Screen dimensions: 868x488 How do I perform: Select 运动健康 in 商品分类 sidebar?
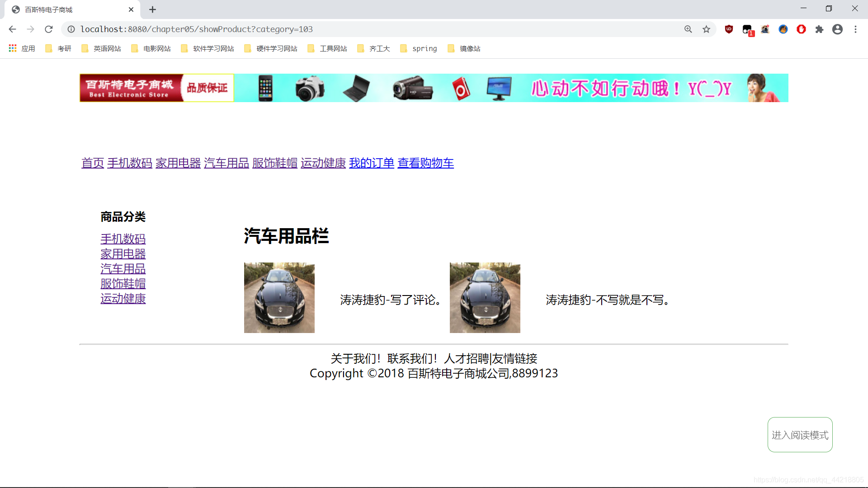click(x=123, y=298)
